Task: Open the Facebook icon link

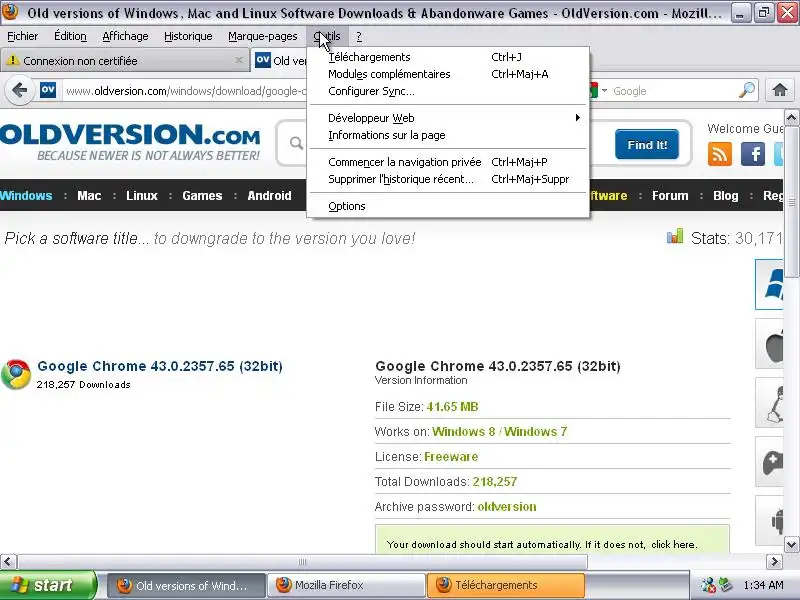Action: tap(753, 154)
